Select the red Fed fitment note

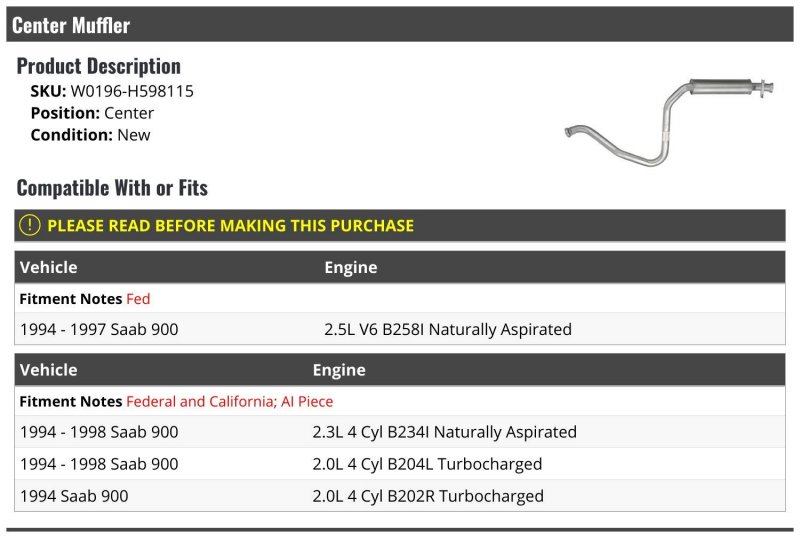[x=138, y=299]
